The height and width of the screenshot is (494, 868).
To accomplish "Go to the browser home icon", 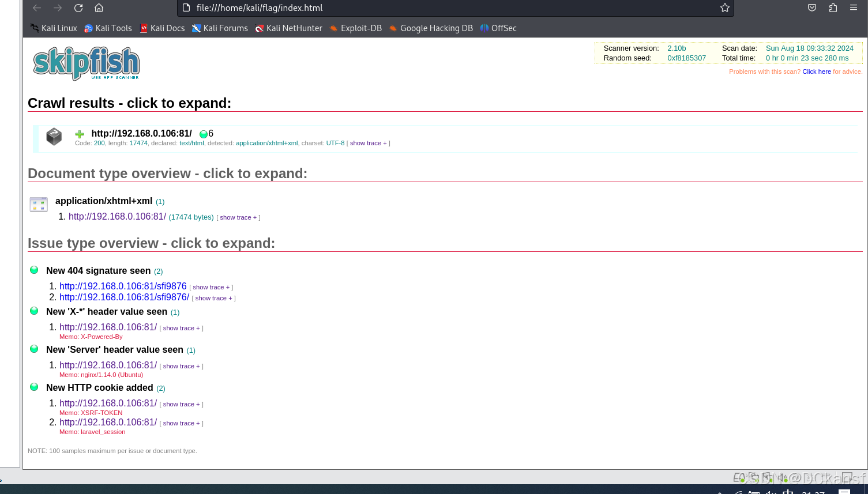I will point(99,8).
